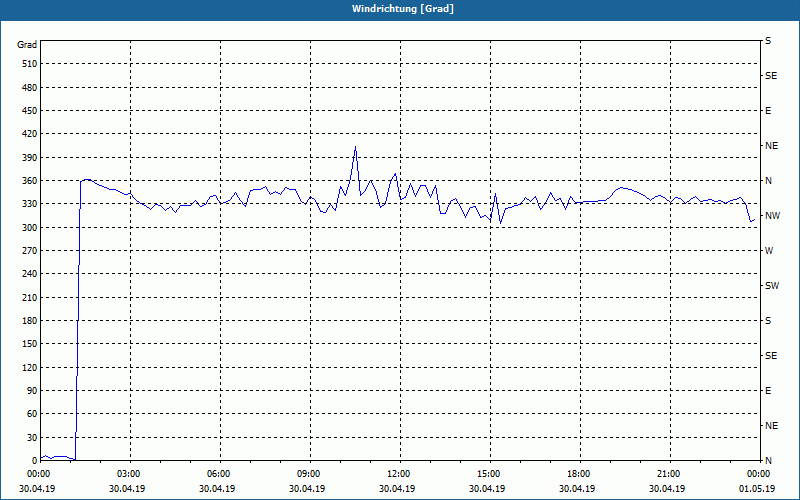The height and width of the screenshot is (500, 800).
Task: Select the 30 value on the degree axis
Action: coord(32,437)
